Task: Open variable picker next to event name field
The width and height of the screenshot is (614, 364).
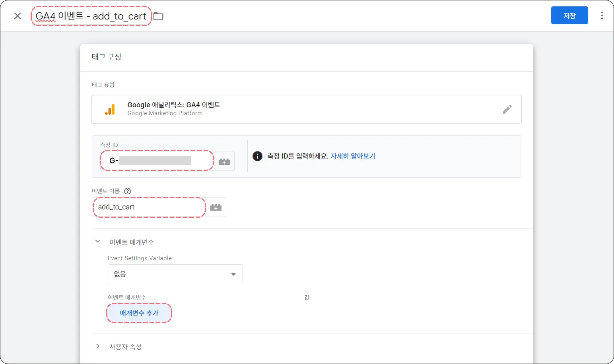Action: (x=216, y=207)
